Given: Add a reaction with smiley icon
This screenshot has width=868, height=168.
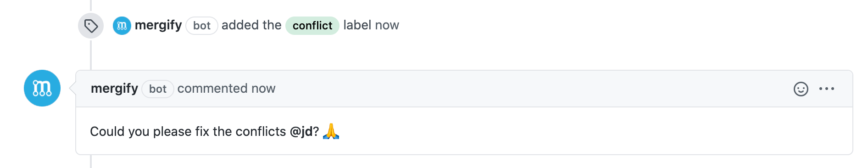Looking at the screenshot, I should pos(801,89).
